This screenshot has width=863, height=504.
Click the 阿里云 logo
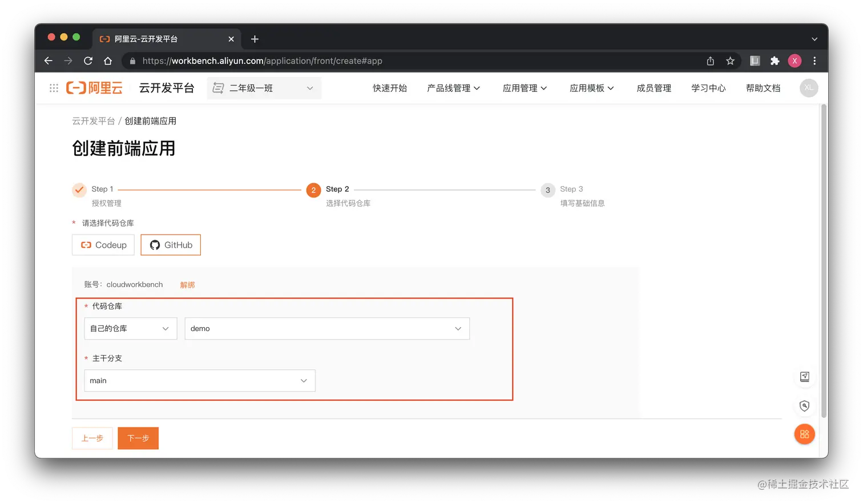click(95, 88)
